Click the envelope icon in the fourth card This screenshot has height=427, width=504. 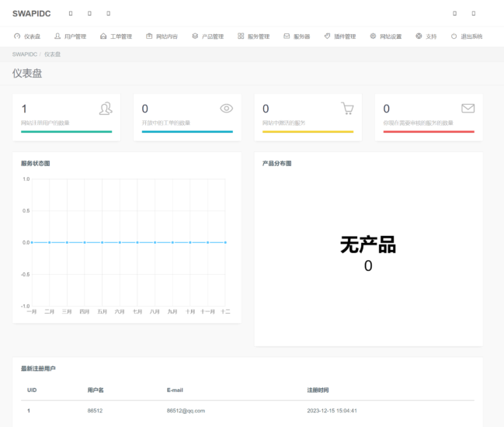pos(468,109)
